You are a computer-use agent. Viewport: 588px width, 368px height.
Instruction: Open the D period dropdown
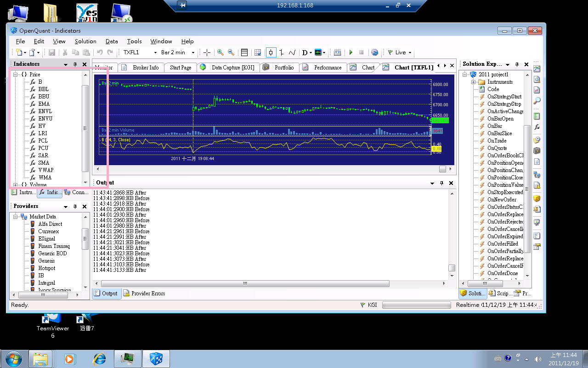(x=311, y=52)
